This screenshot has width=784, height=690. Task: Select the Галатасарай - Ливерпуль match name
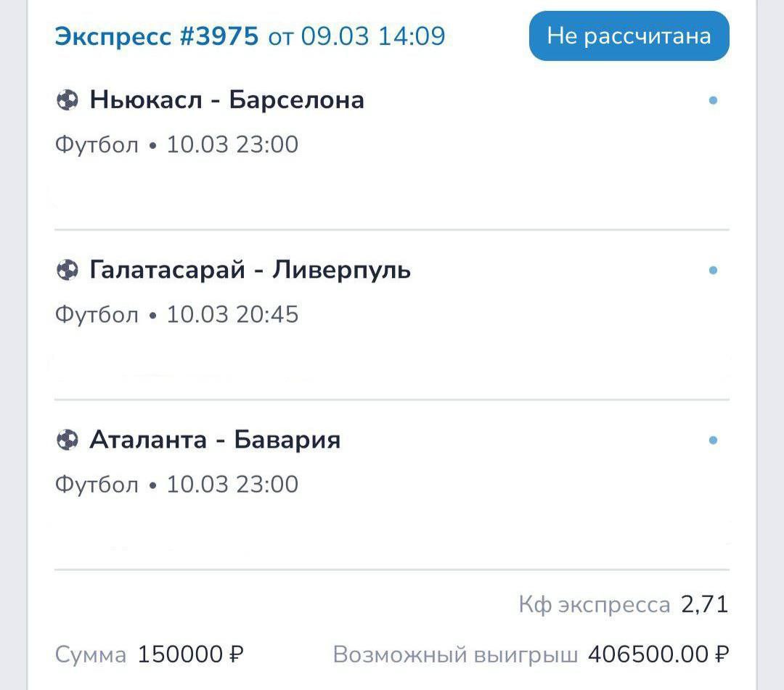[x=250, y=270]
